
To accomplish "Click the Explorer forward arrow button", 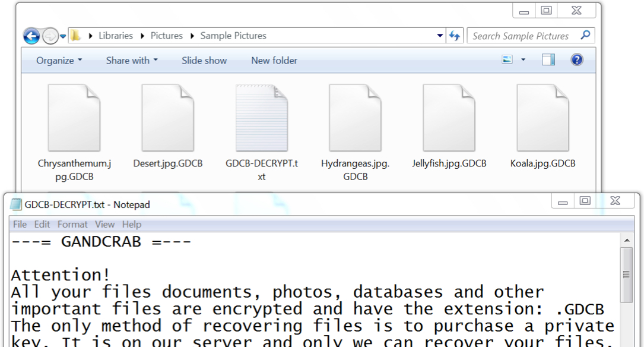I will [50, 36].
